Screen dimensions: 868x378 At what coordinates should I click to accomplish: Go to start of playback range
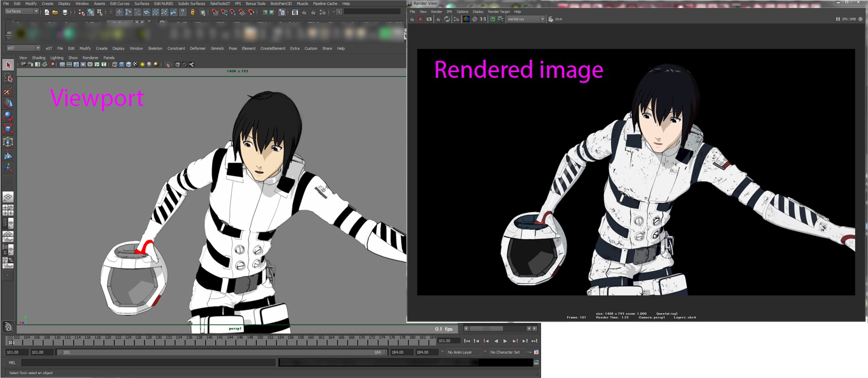(467, 341)
